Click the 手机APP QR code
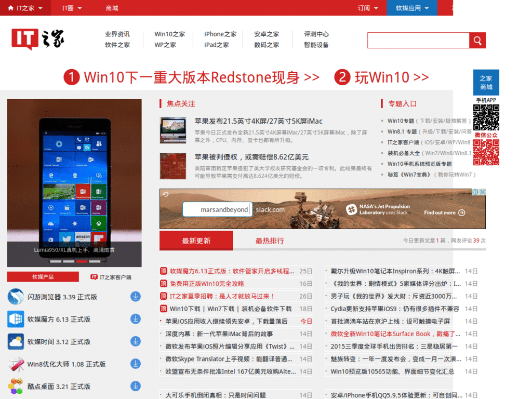Image resolution: width=532 pixels, height=399 pixels. pyautogui.click(x=486, y=117)
